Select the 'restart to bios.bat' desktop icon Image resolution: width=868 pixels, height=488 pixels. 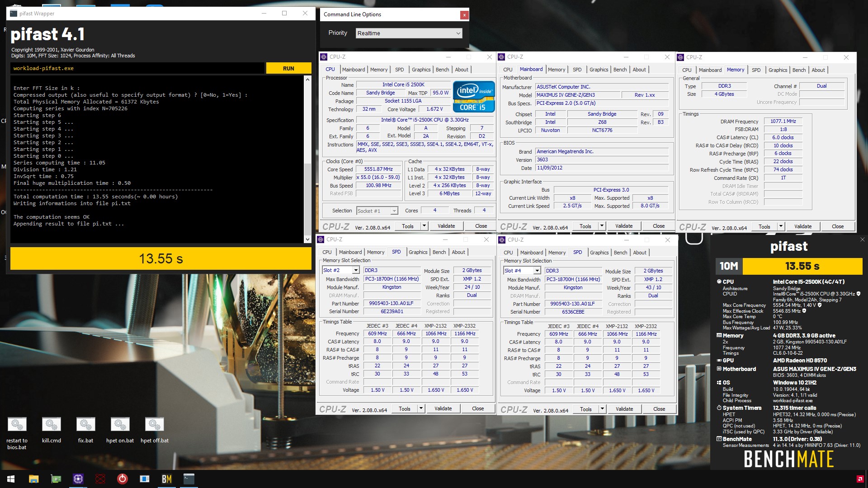(17, 433)
